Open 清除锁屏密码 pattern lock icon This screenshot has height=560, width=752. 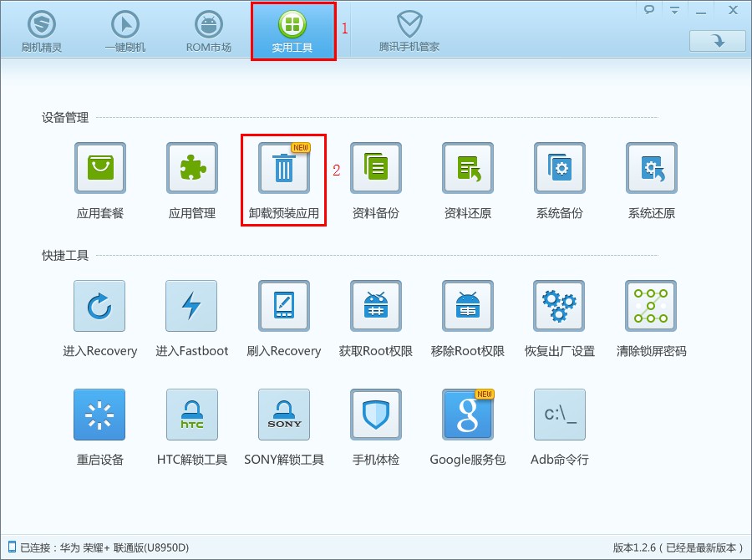(651, 306)
